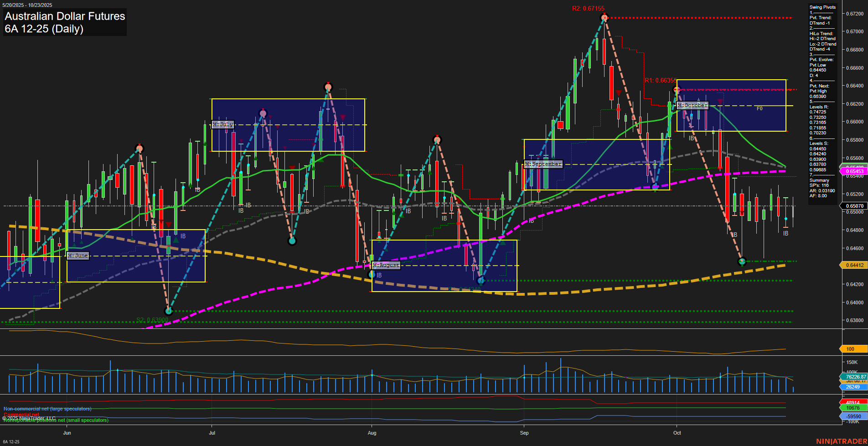
Task: Select the M:September monthly range label
Action: 543,164
